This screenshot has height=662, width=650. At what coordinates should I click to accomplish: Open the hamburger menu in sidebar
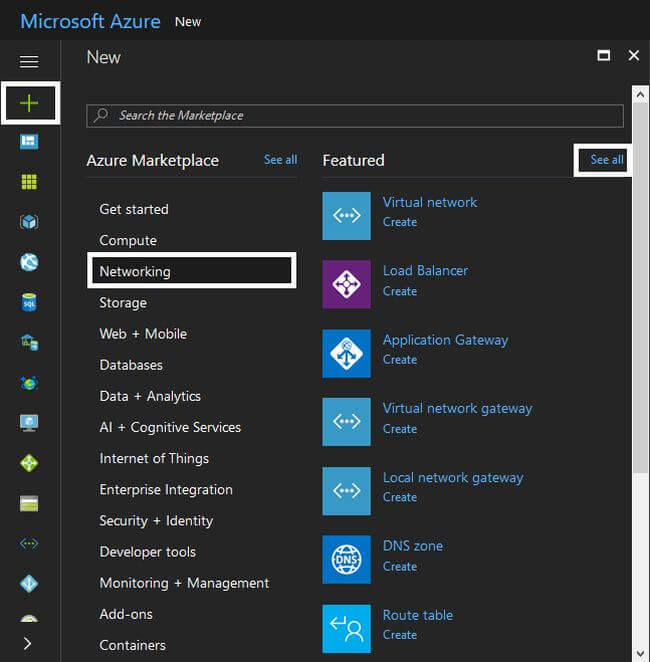click(29, 62)
